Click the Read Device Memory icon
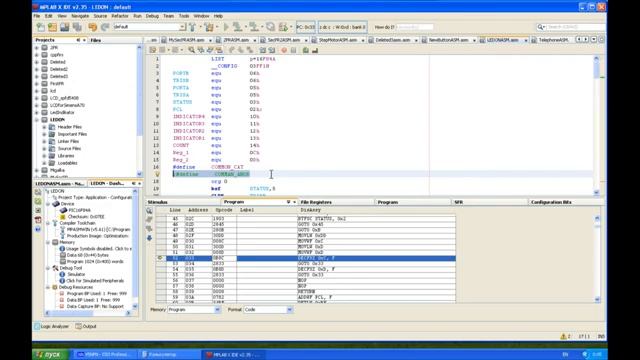This screenshot has width=640, height=360. [253, 27]
